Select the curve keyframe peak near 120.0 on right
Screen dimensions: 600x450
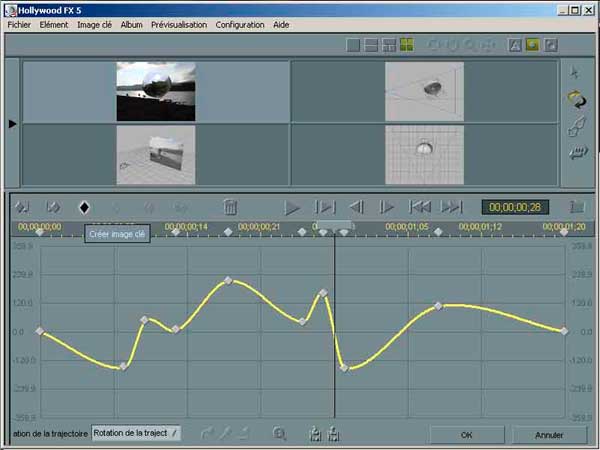(x=438, y=306)
